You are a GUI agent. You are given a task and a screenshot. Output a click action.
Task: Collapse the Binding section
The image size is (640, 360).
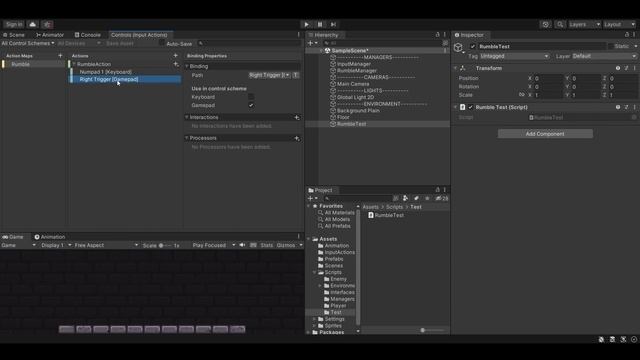pos(187,66)
